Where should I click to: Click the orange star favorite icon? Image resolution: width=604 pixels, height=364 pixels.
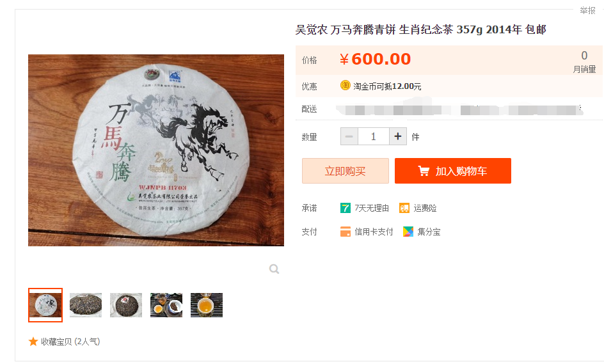tap(33, 342)
